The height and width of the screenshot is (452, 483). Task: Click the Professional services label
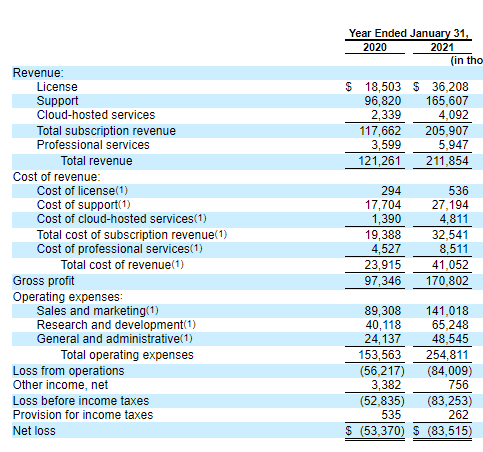tap(93, 145)
